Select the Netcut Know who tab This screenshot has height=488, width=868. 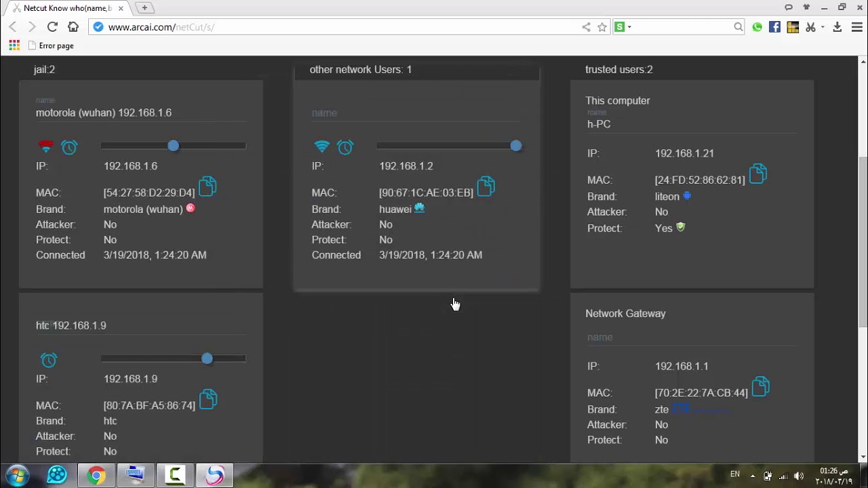tap(66, 8)
